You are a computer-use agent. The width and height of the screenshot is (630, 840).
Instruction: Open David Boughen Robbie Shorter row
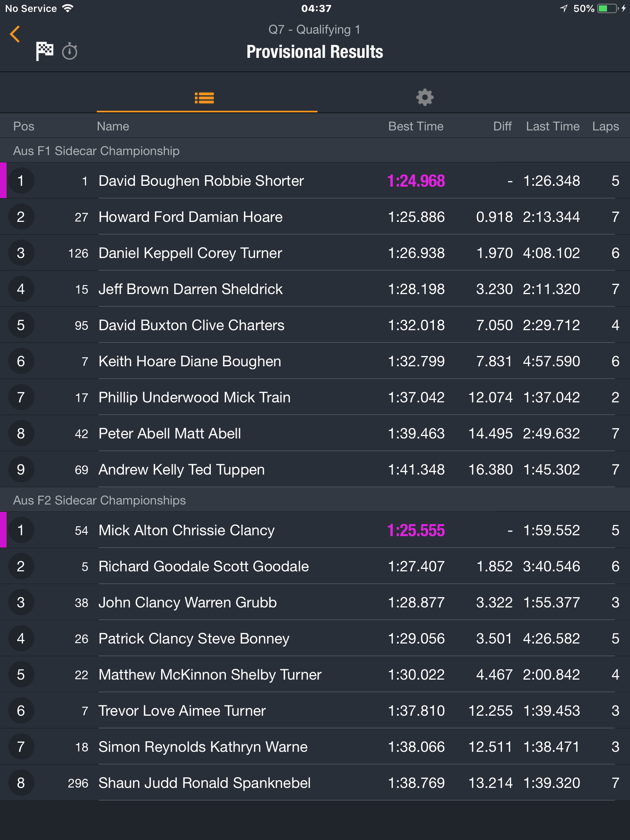[x=315, y=181]
